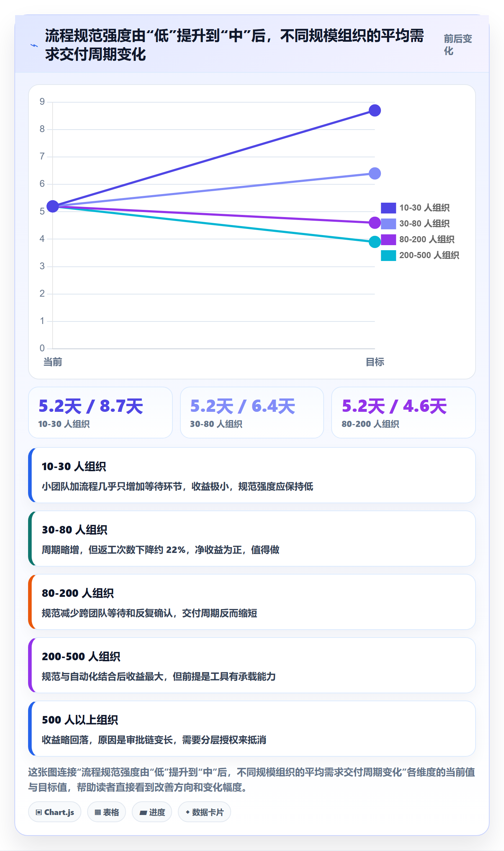
Task: Click the 前后变化 badge in the header
Action: click(x=458, y=45)
